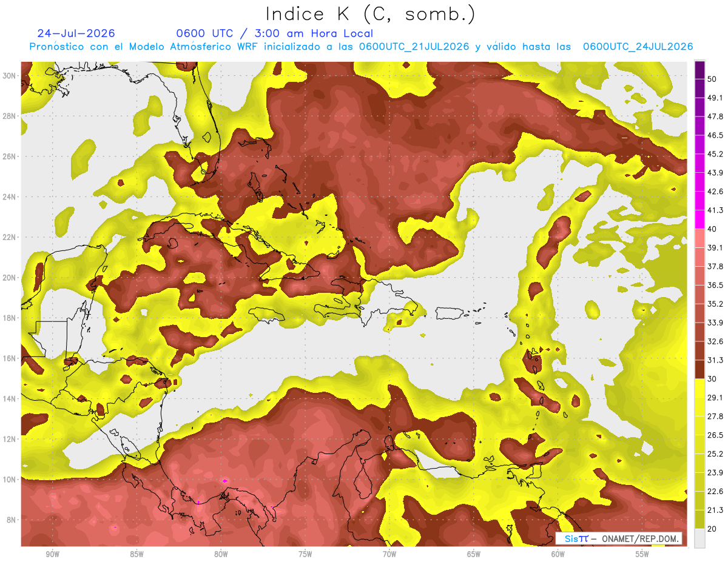Screen dimensions: 728x562
Task: Click the colorbar label '20'
Action: 712,529
